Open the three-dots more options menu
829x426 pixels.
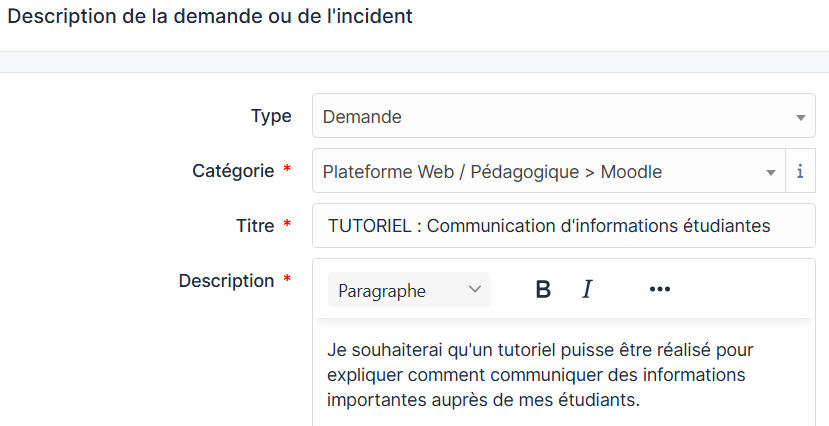(659, 289)
